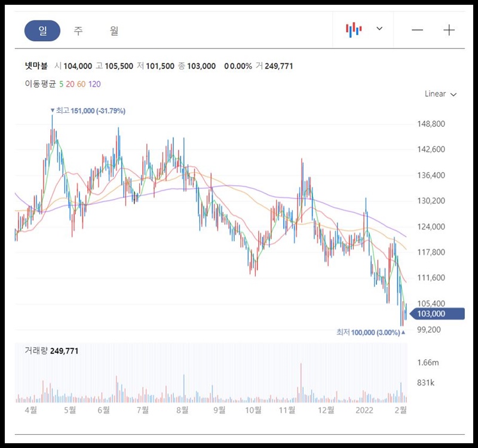Switch to the 주 (weekly) chart tab
The image size is (478, 448).
pos(78,30)
